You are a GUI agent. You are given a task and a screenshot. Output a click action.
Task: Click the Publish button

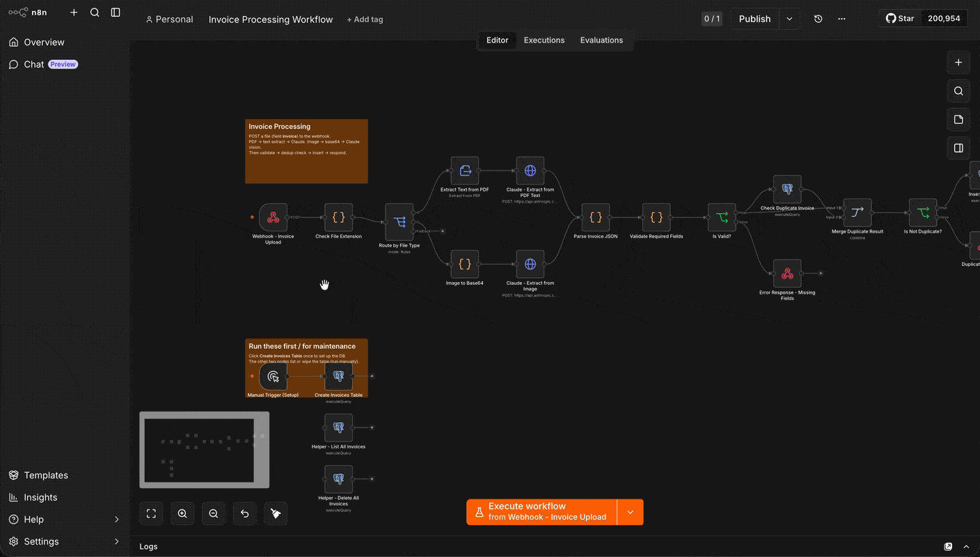pos(754,19)
